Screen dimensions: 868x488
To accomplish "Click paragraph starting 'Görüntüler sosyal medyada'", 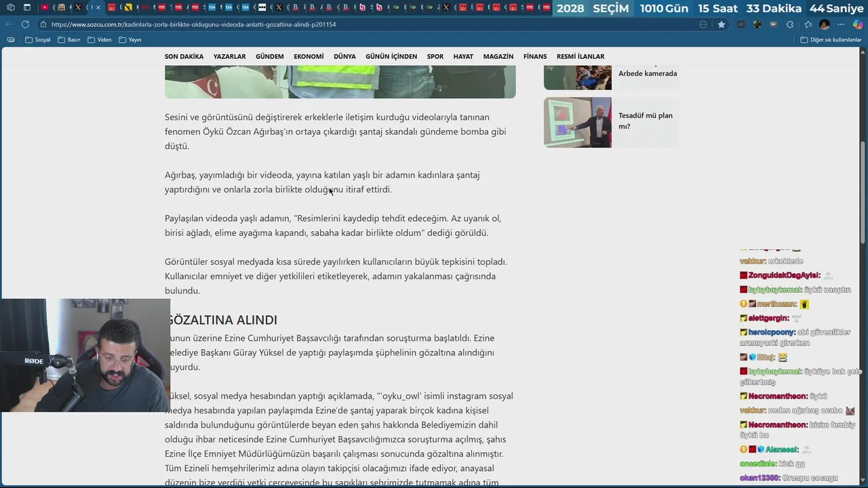I will tap(336, 276).
